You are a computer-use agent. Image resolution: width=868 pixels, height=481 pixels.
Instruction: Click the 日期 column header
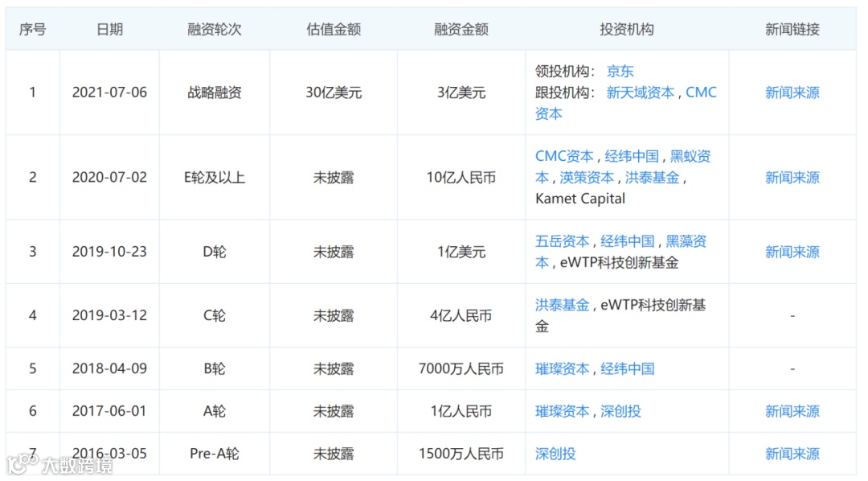click(109, 30)
